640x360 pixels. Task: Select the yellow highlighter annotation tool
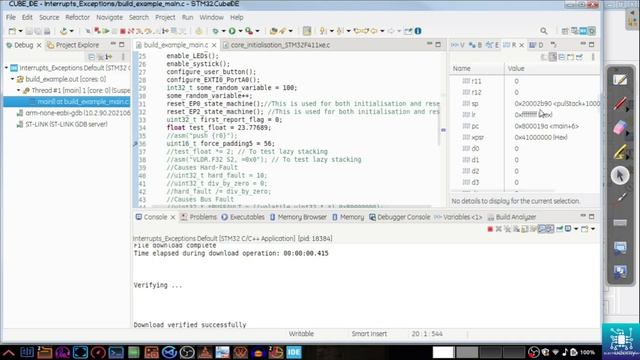point(620,152)
